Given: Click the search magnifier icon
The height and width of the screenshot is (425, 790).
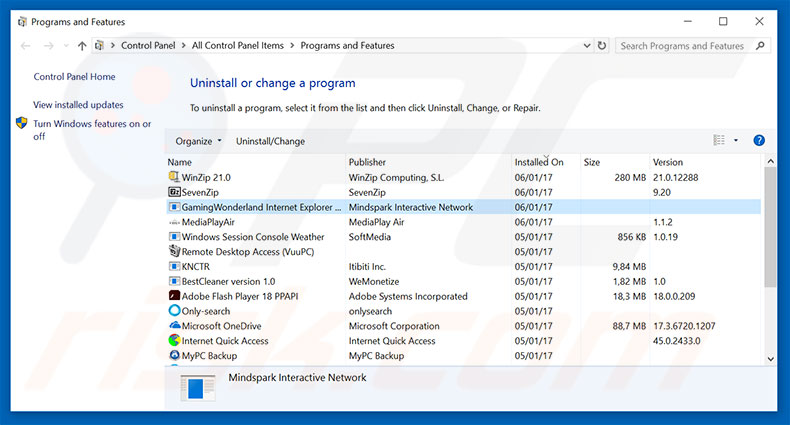Looking at the screenshot, I should pos(760,46).
